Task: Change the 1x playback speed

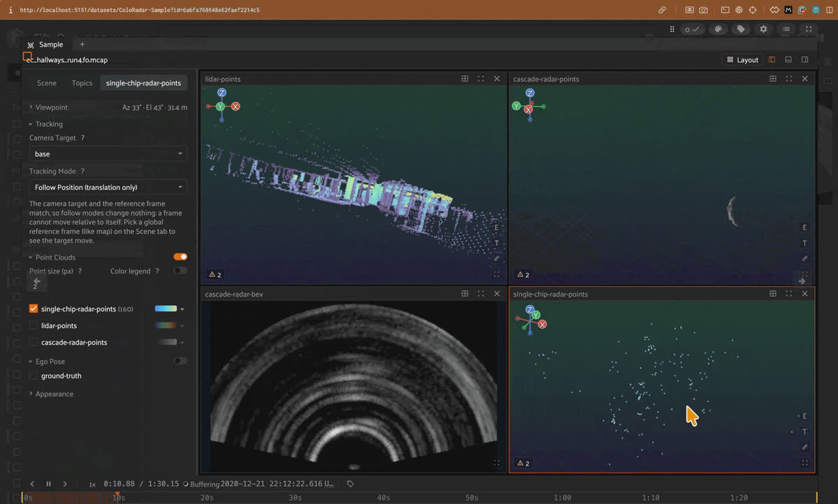Action: point(92,484)
